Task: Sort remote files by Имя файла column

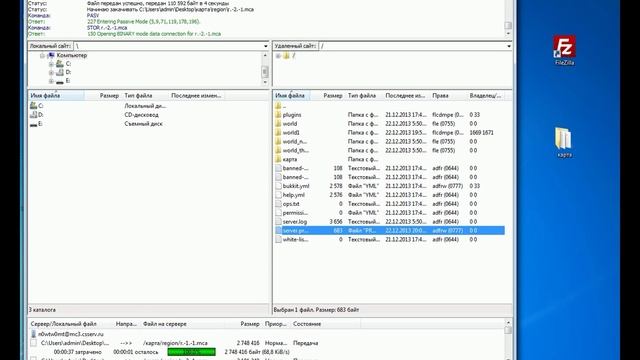Action: point(291,96)
